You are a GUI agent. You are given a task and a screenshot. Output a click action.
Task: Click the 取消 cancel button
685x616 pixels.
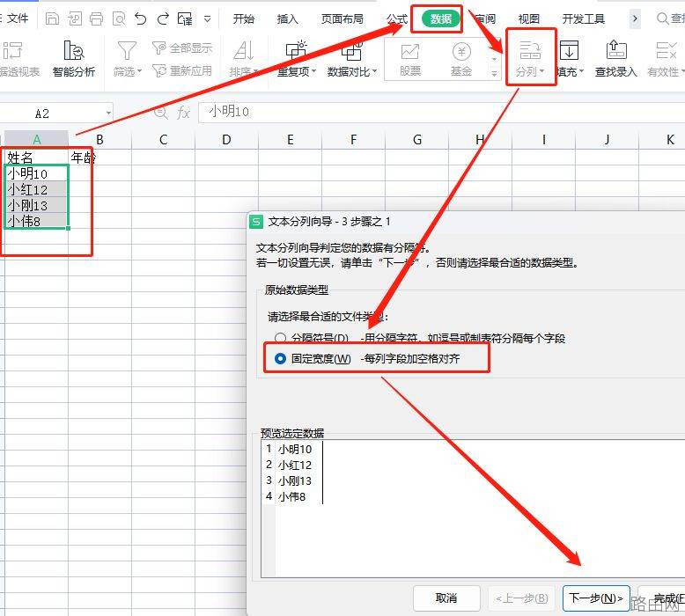tap(446, 598)
